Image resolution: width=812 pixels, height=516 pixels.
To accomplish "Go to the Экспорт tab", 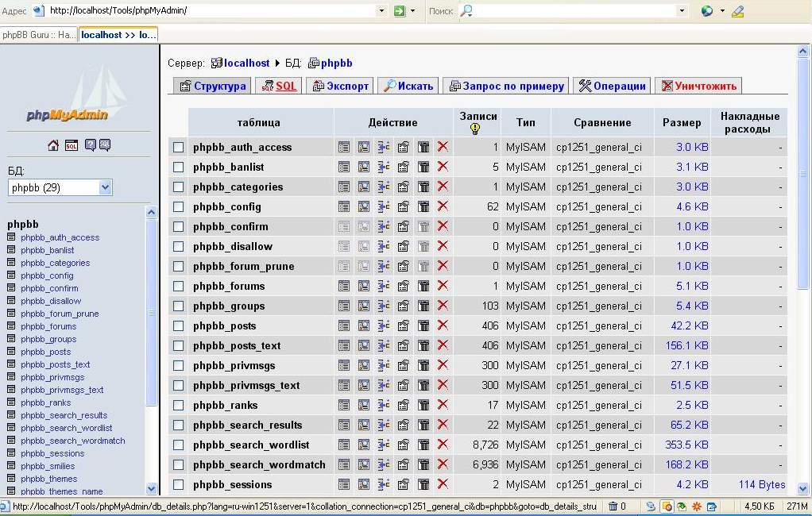I will [340, 86].
